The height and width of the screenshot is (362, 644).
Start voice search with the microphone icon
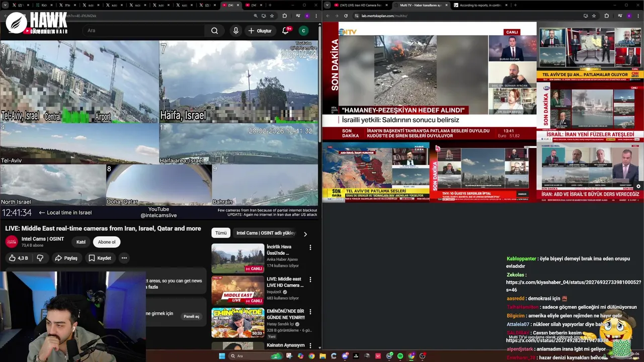pos(235,31)
